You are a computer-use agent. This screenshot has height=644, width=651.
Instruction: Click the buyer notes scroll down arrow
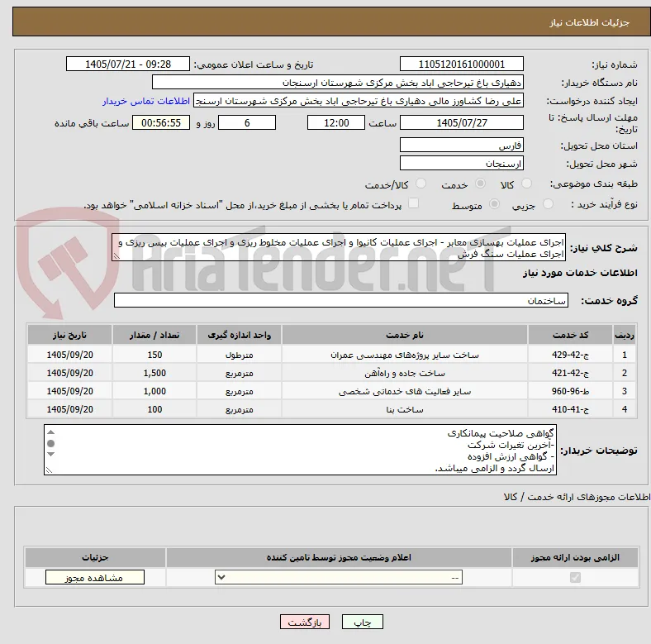click(50, 454)
